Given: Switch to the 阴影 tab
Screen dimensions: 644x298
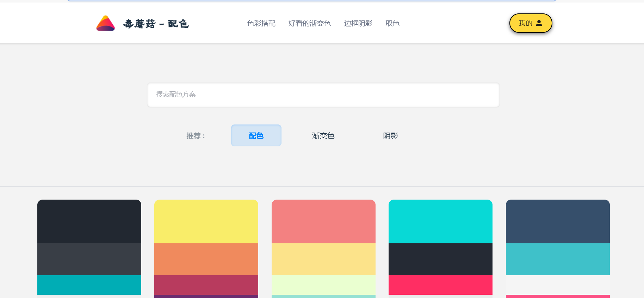Looking at the screenshot, I should [390, 135].
